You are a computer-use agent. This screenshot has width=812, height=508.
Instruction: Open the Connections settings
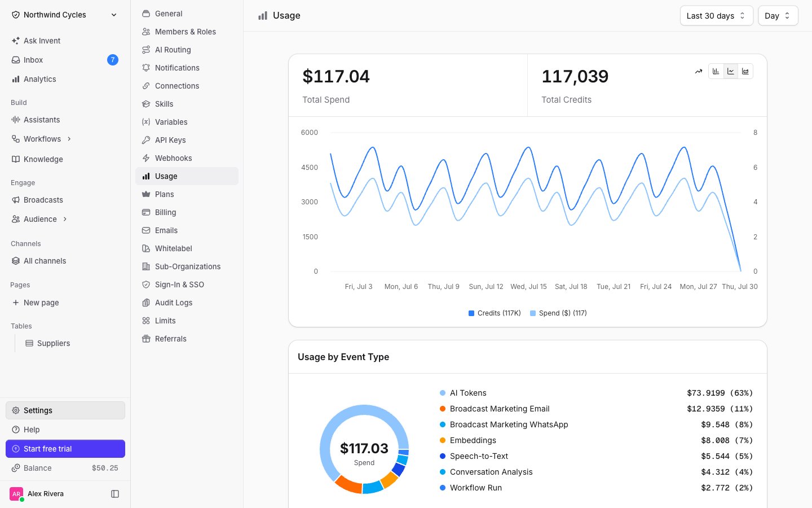tap(187, 86)
